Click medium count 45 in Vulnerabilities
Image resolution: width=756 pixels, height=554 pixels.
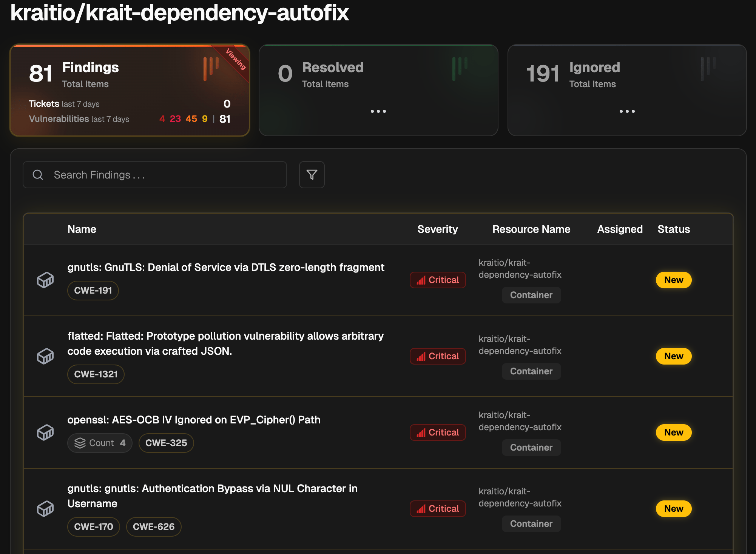191,119
